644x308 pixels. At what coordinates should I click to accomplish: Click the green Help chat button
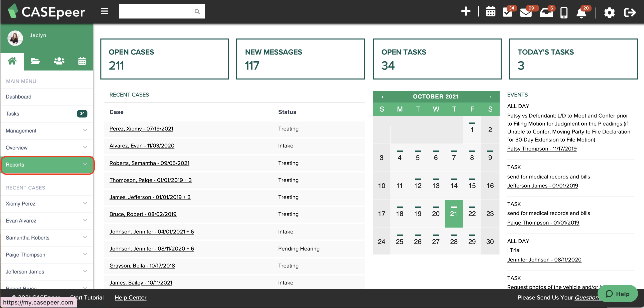(x=617, y=293)
